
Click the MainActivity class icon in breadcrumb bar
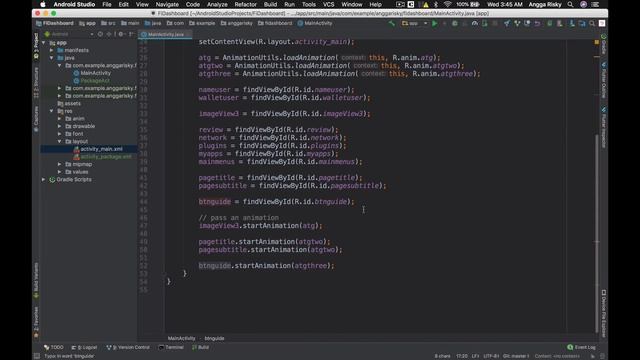point(300,23)
